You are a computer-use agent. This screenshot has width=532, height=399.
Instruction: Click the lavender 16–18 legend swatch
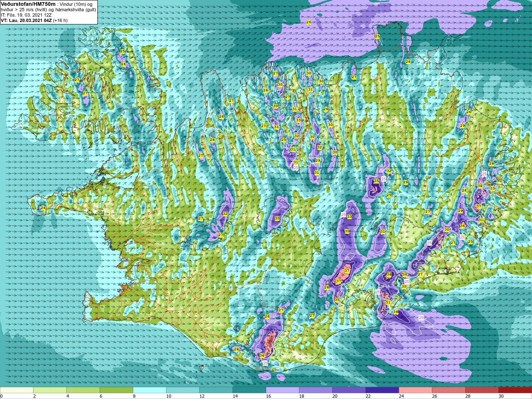pos(283,390)
